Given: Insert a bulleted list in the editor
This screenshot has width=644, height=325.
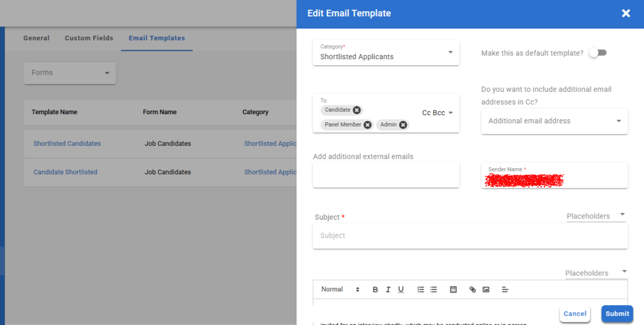Looking at the screenshot, I should point(433,289).
